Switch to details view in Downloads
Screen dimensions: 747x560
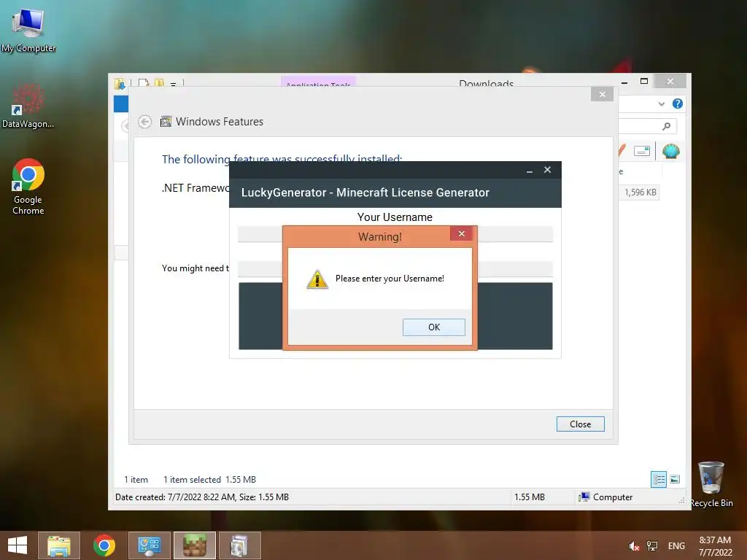coord(659,479)
